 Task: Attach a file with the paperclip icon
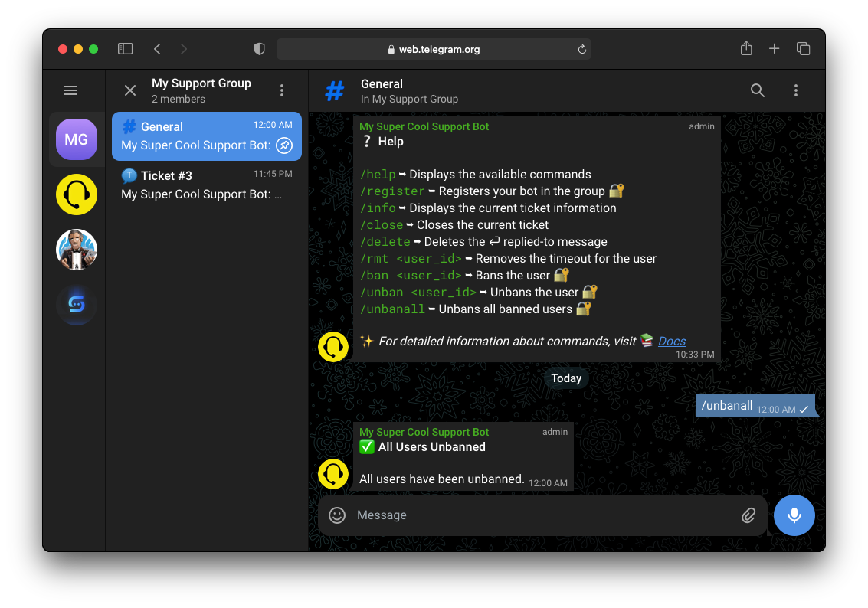pos(748,515)
